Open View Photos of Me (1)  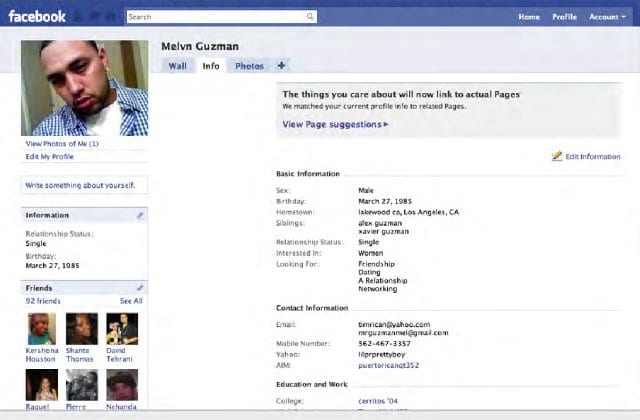click(62, 144)
